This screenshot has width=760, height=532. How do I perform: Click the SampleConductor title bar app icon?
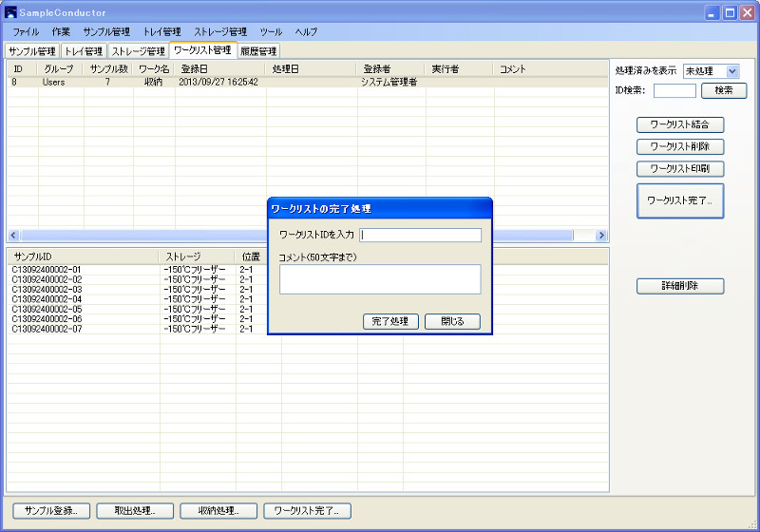[x=10, y=12]
